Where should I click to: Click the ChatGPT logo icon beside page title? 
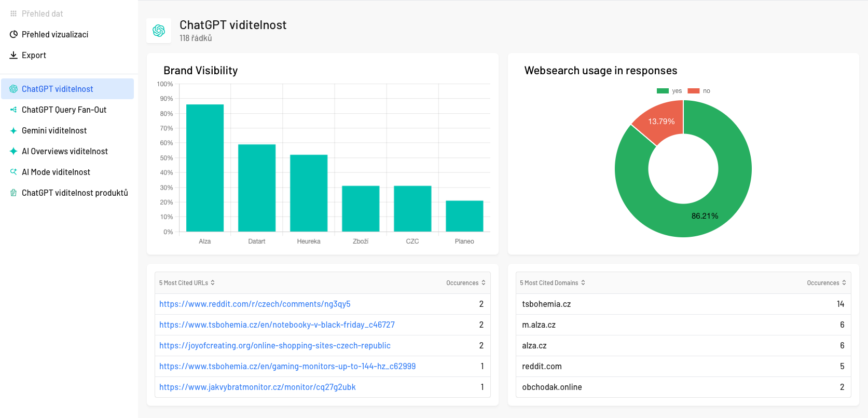click(159, 31)
